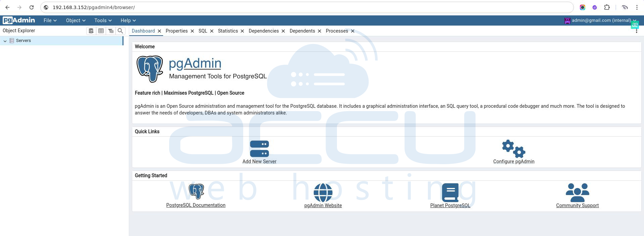644x236 pixels.
Task: Open the Tools menu
Action: tap(103, 20)
